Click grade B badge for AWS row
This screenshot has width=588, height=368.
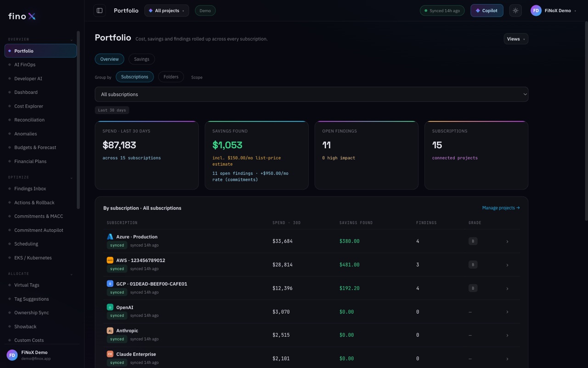(473, 264)
